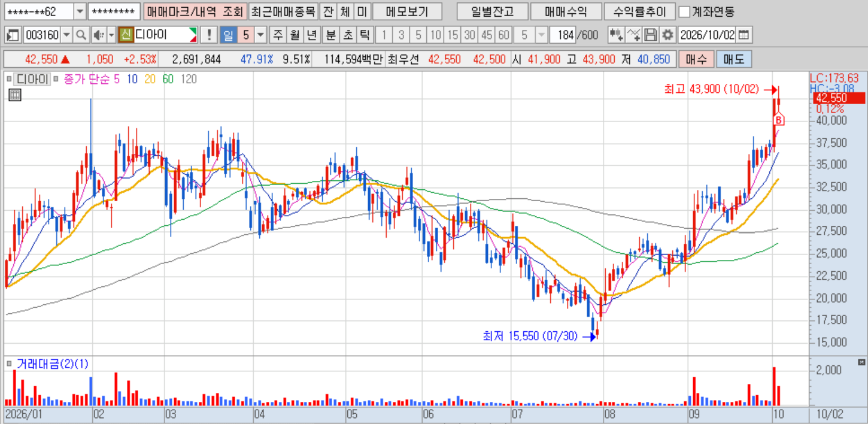Enable the 계좌연동 checkbox
Viewport: 868px width, 424px height.
684,11
